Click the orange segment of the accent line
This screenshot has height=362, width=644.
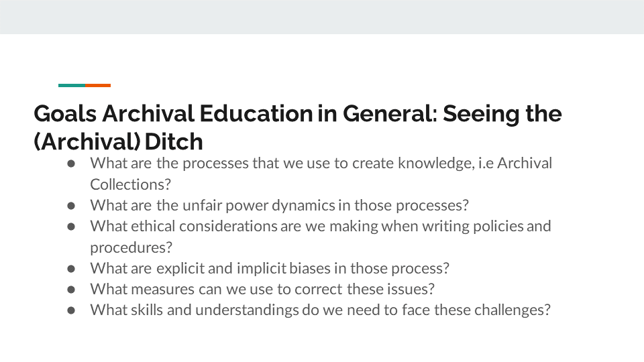pyautogui.click(x=98, y=85)
